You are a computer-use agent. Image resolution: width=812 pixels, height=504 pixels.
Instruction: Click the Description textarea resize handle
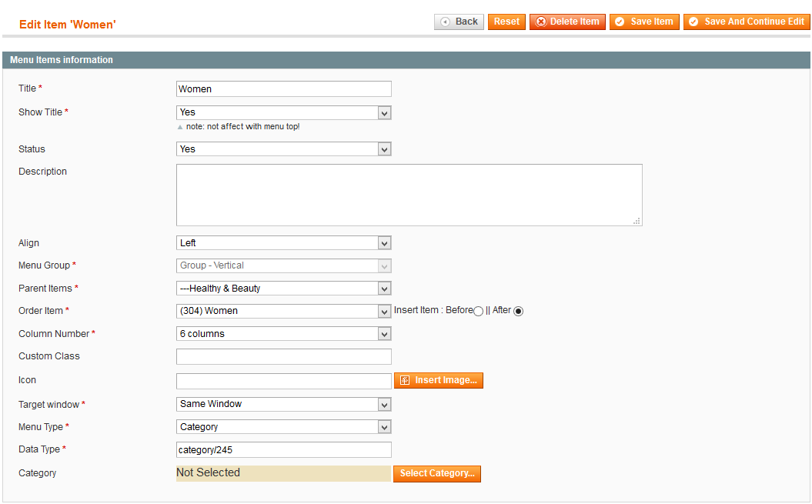click(637, 221)
